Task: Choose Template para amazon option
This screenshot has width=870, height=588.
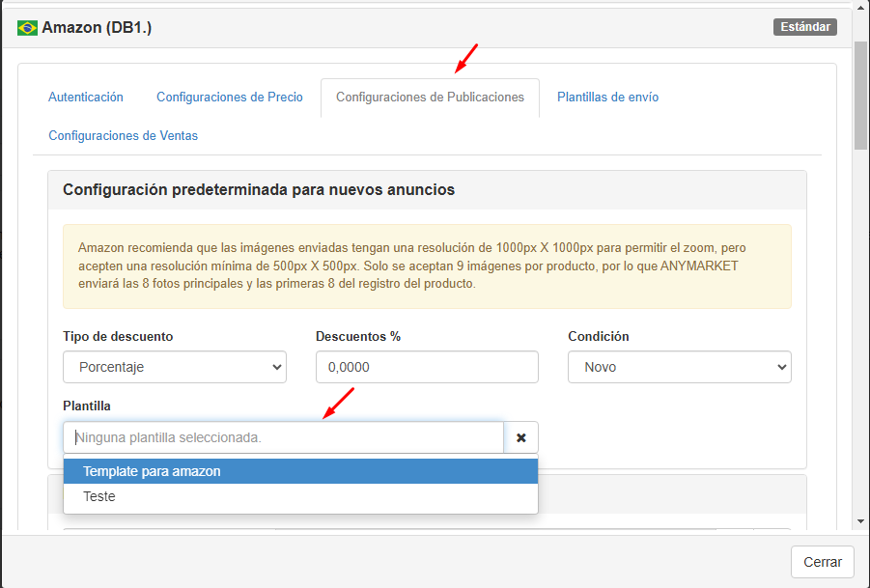Action: click(x=300, y=471)
